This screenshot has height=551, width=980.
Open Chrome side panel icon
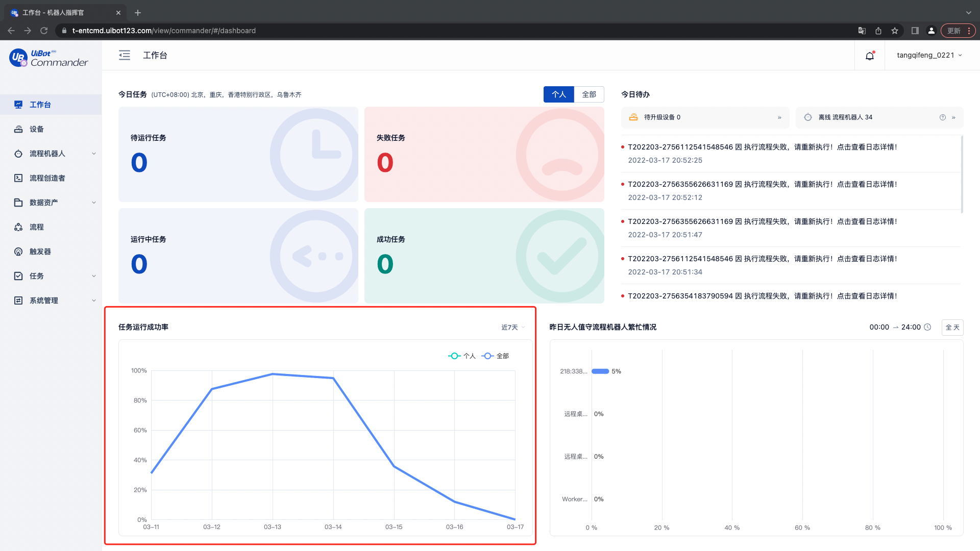click(915, 31)
